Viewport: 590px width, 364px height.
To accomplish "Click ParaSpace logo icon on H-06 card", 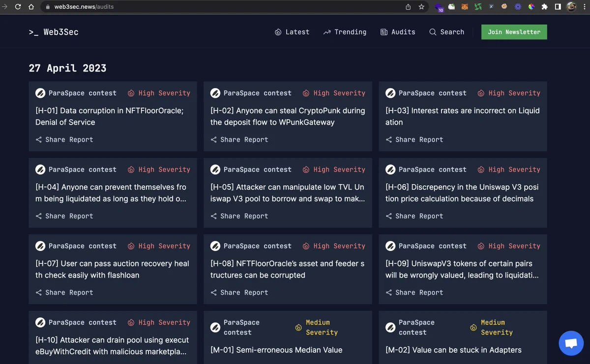I will coord(390,169).
